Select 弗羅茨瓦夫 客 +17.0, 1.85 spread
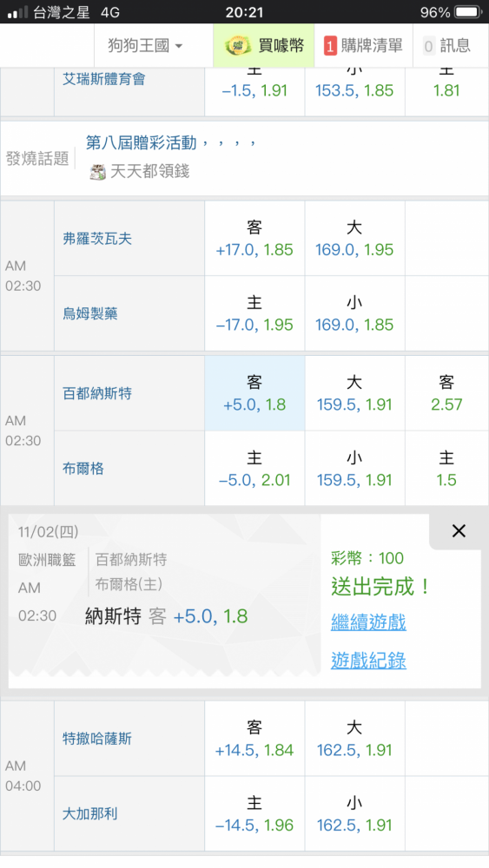The image size is (489, 868). [254, 239]
